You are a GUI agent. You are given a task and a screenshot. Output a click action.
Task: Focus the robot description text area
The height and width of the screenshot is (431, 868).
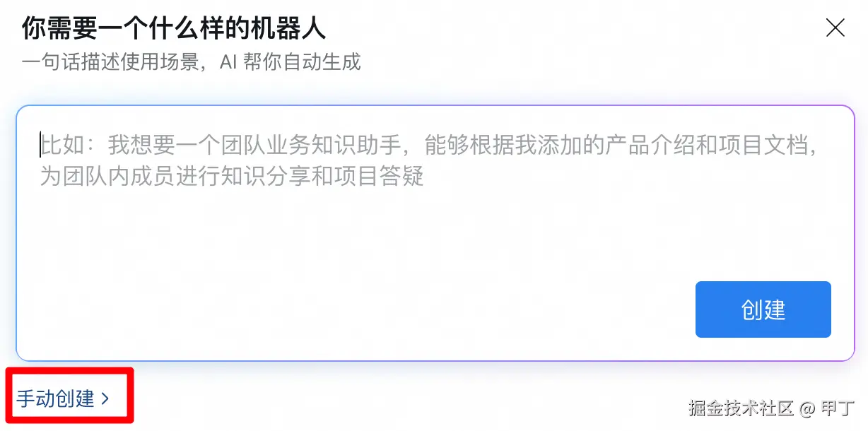(435, 233)
